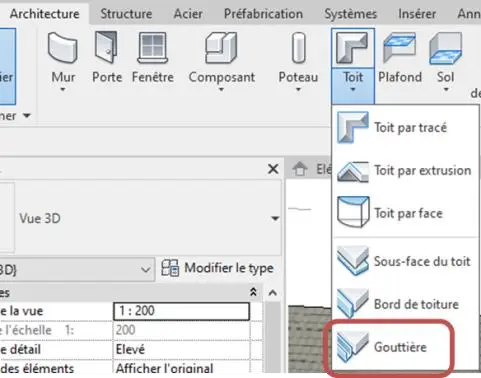Click the home icon on view tab

tap(300, 169)
